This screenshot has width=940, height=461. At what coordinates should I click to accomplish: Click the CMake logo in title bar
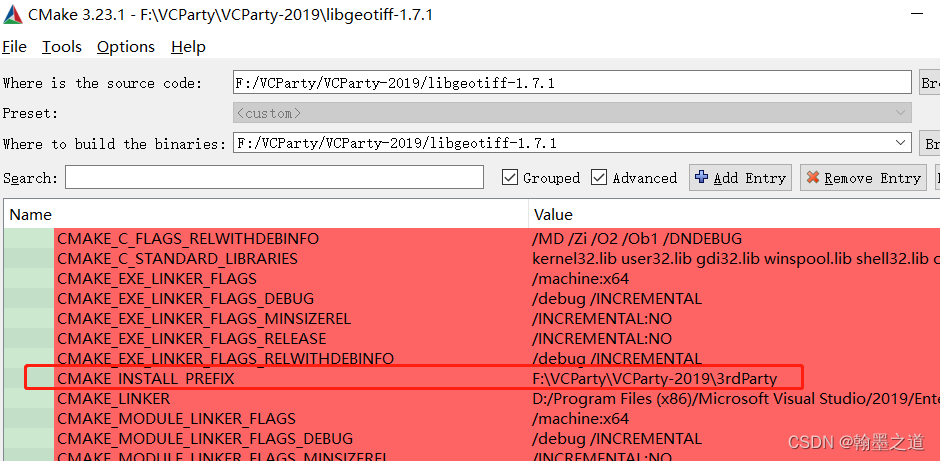click(x=13, y=13)
